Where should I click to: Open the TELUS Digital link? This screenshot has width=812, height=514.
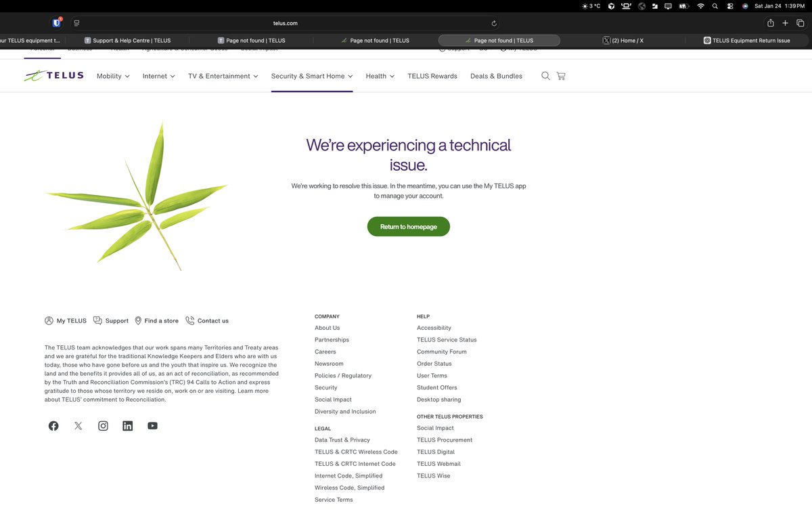(x=436, y=452)
